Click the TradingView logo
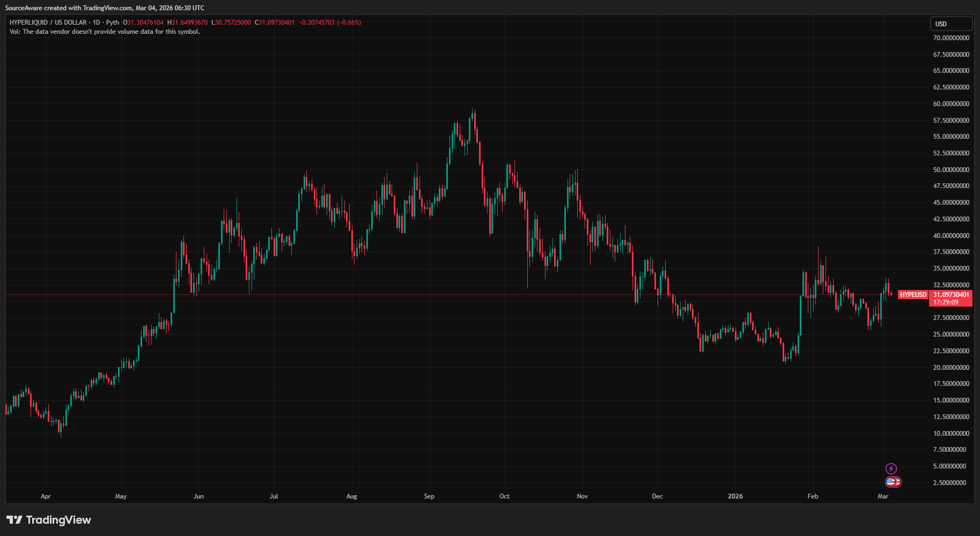 pyautogui.click(x=47, y=519)
